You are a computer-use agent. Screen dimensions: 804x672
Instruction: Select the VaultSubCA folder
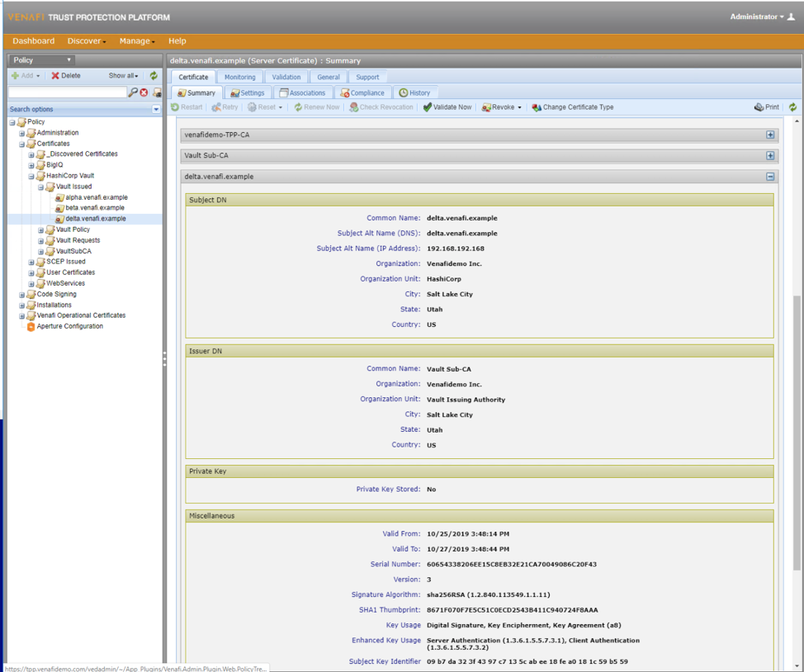tap(73, 251)
